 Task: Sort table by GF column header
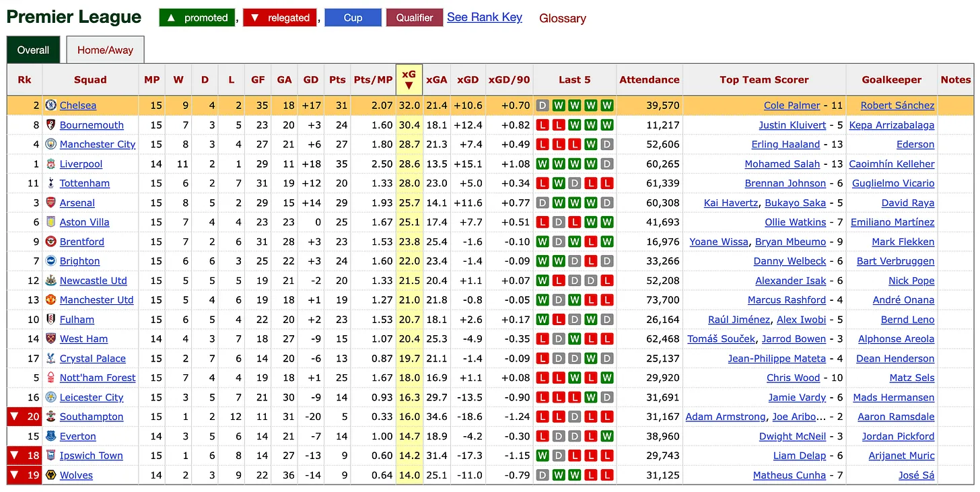[x=258, y=79]
